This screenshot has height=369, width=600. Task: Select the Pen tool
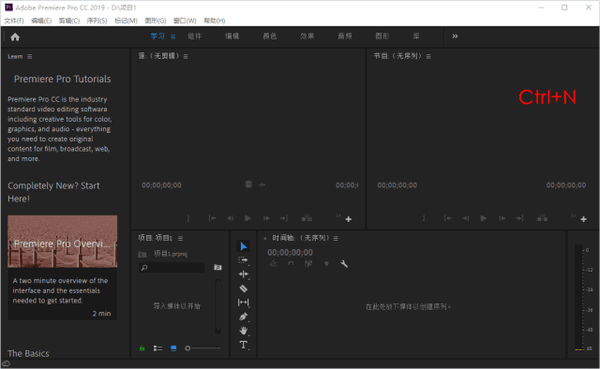pyautogui.click(x=243, y=317)
